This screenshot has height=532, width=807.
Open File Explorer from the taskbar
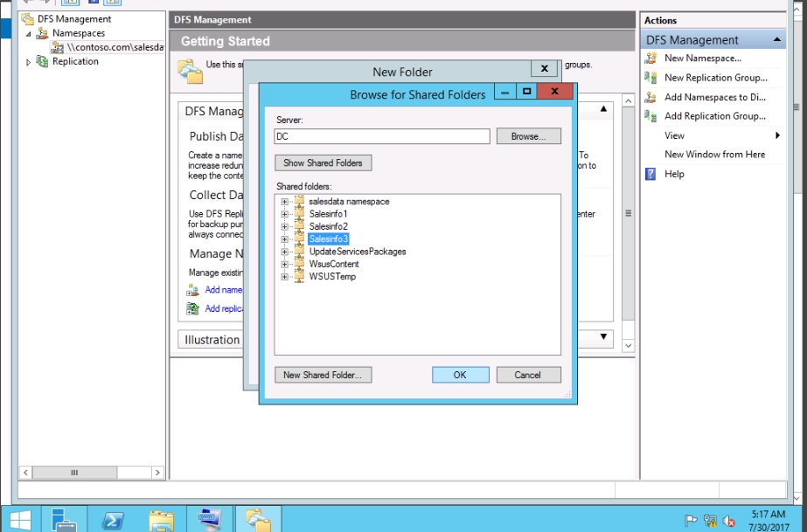click(161, 519)
